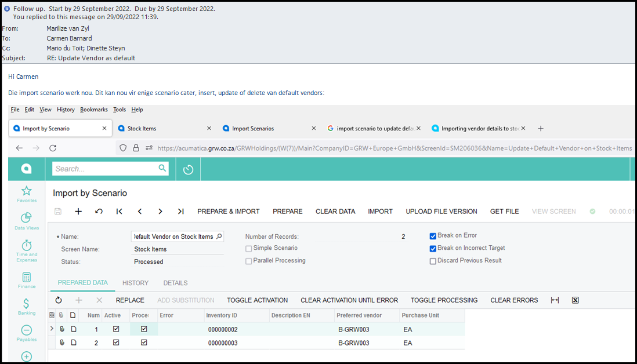Open Data Views sidebar icon
This screenshot has height=364, width=637.
click(26, 219)
